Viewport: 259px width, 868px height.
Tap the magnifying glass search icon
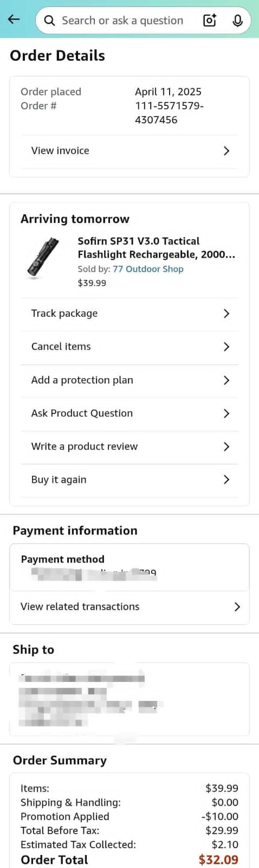49,21
